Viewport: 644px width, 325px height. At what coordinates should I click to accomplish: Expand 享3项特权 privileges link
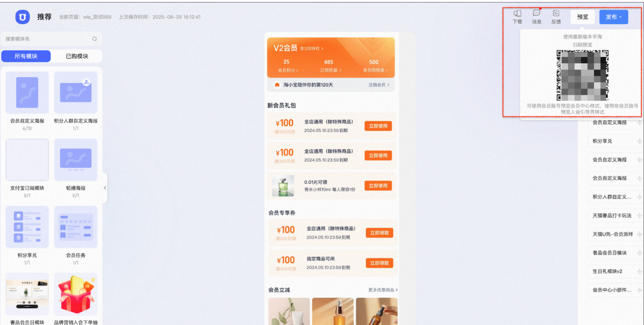(x=311, y=49)
